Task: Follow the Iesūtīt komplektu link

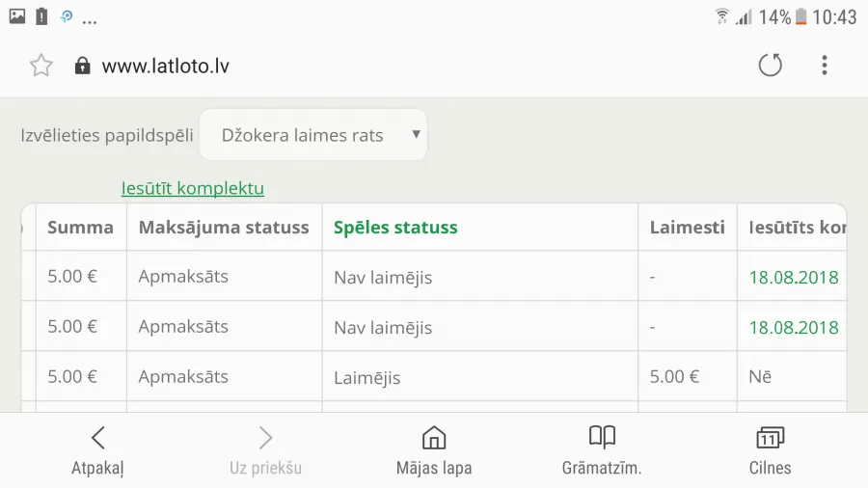Action: (193, 188)
